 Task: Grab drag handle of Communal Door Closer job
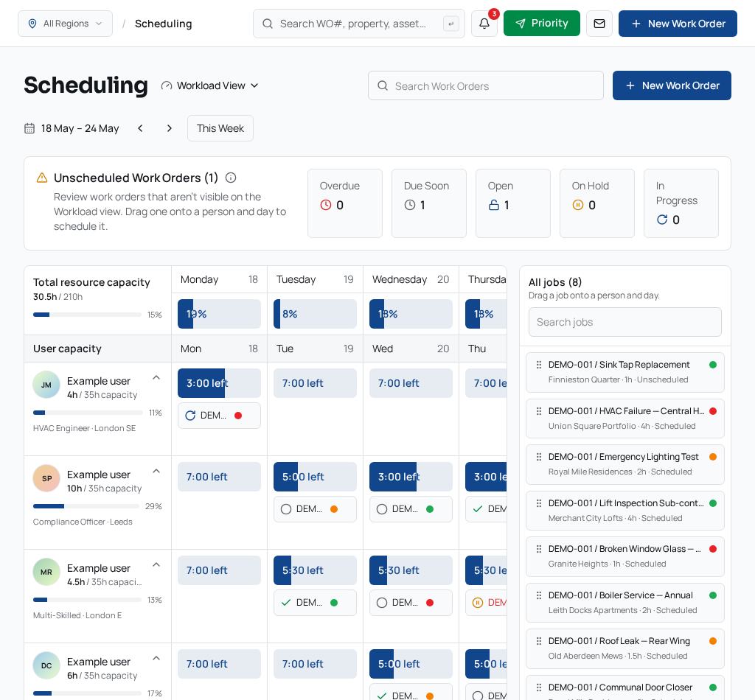pos(539,687)
